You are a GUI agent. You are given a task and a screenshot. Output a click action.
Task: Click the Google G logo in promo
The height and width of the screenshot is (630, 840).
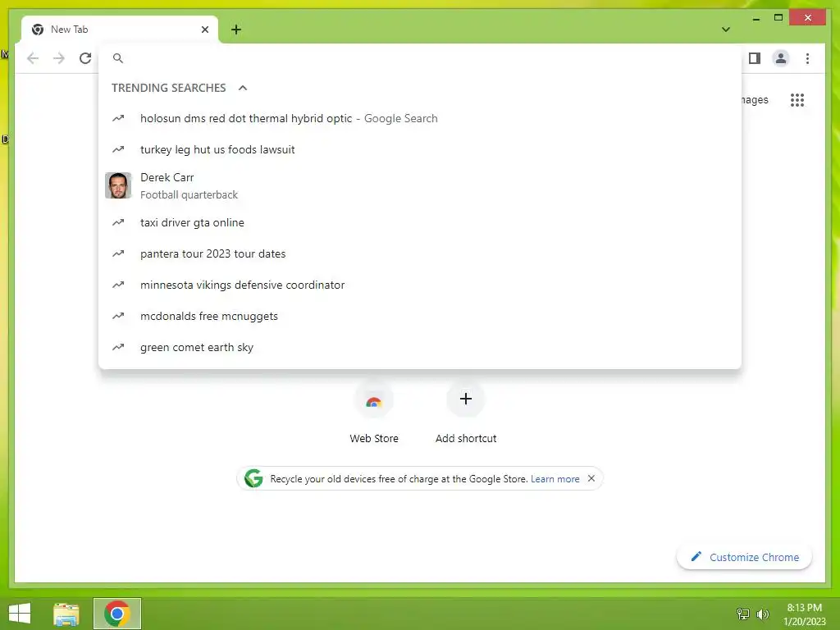(253, 478)
